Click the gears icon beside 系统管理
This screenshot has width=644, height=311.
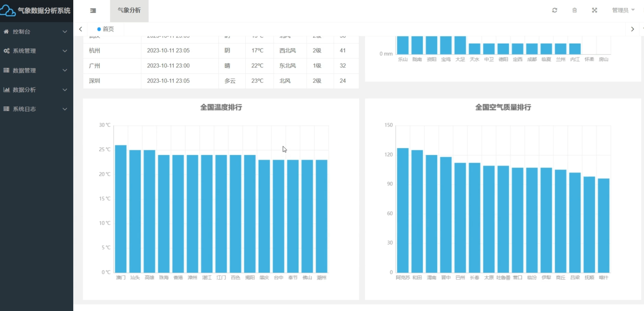(x=6, y=51)
